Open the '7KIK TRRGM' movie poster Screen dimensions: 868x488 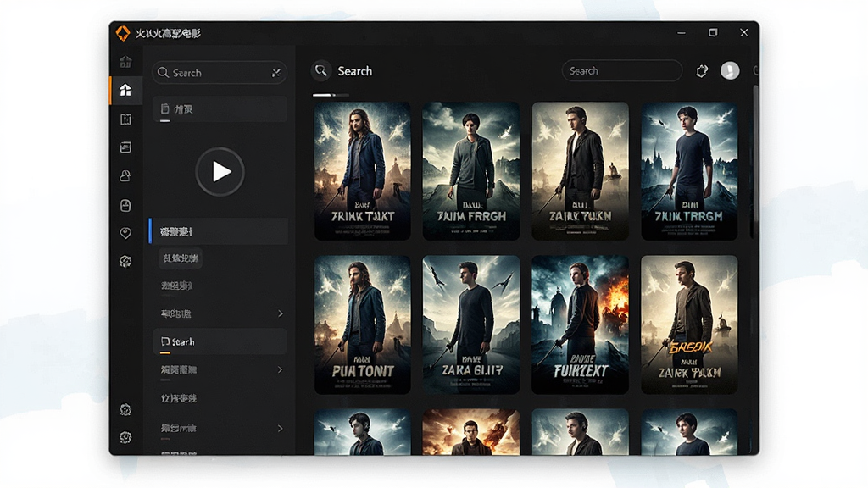click(689, 171)
